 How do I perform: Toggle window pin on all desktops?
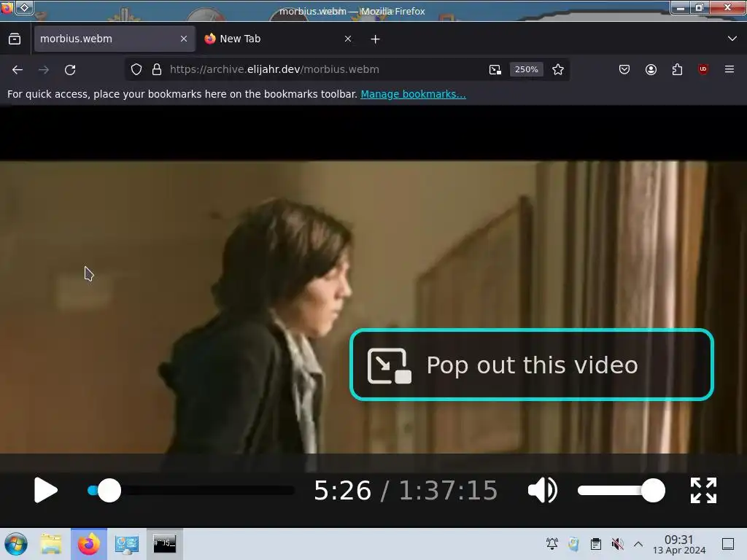click(x=25, y=7)
